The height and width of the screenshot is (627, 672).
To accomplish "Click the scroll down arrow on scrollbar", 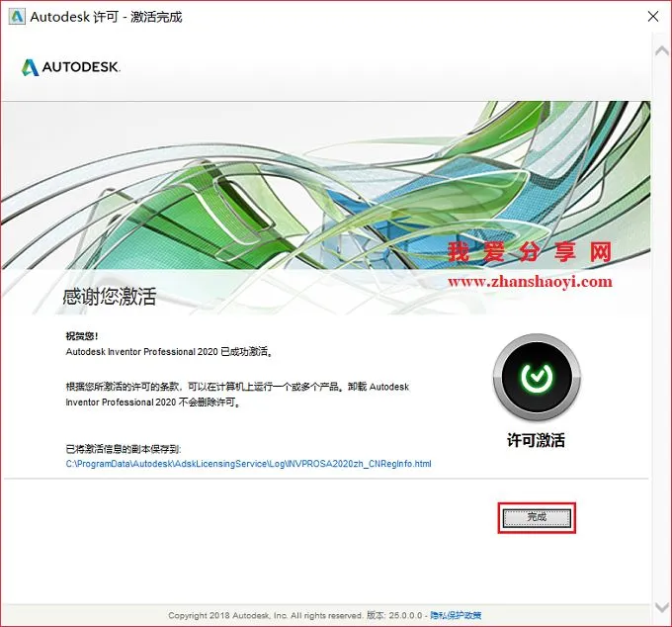I will point(662,606).
